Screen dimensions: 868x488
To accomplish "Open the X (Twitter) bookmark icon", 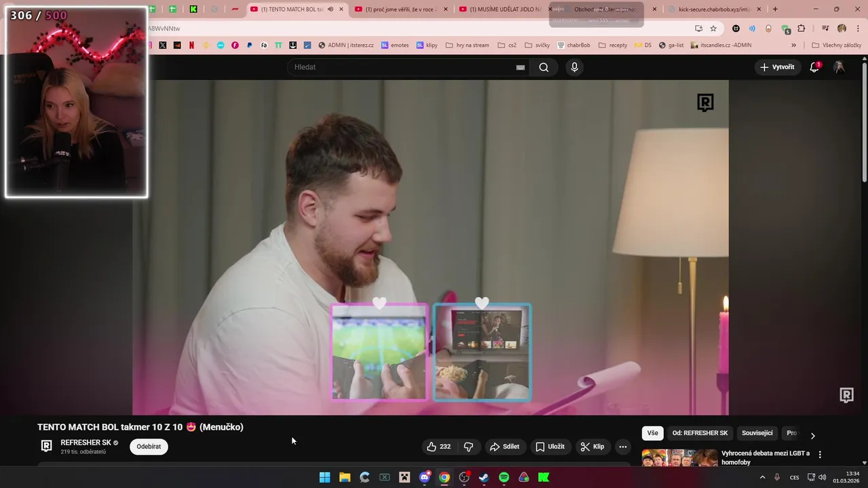I will click(x=163, y=45).
